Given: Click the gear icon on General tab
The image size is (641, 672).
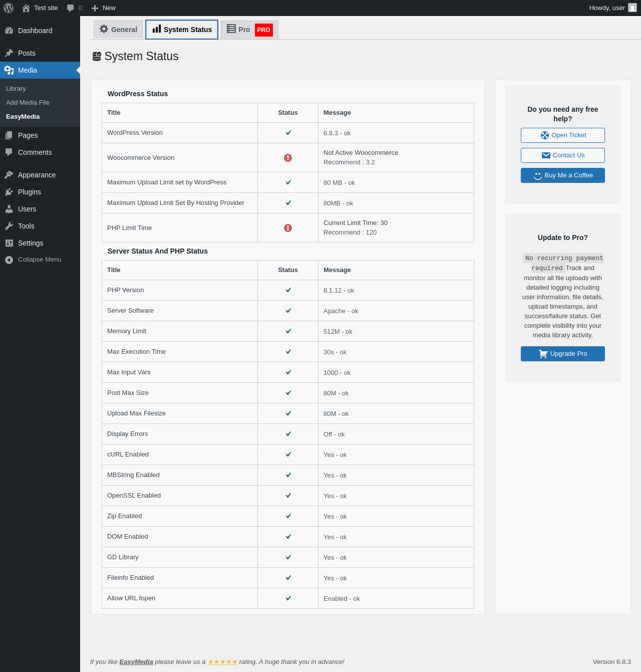Looking at the screenshot, I should tap(104, 29).
